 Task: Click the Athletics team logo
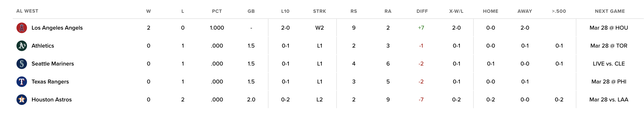(22, 46)
